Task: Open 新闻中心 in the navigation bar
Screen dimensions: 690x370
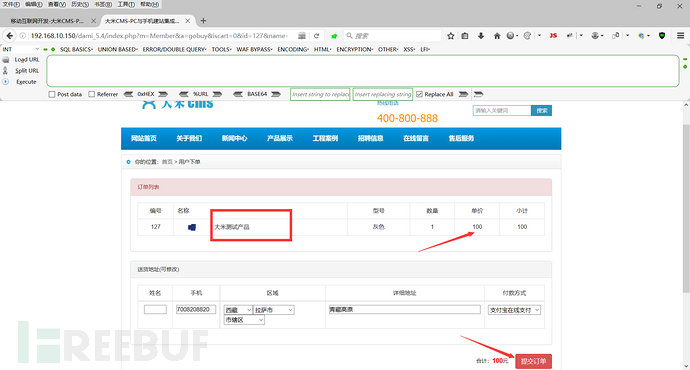Action: [234, 138]
